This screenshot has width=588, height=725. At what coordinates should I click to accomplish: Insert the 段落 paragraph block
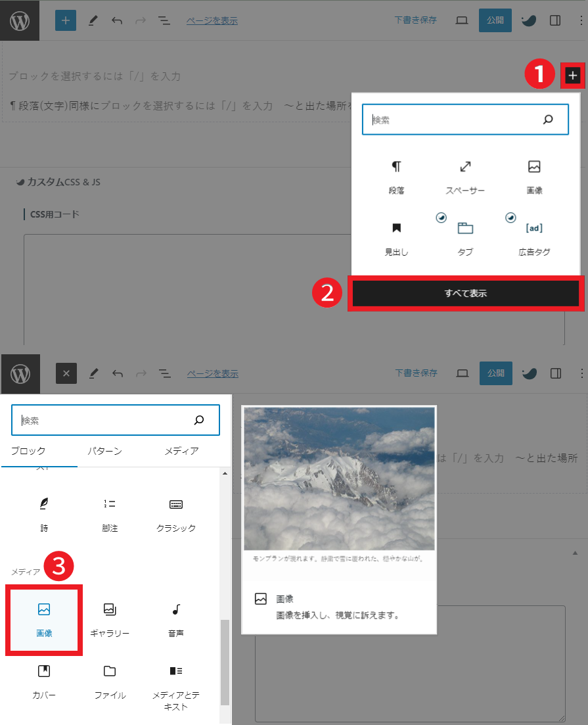click(x=396, y=177)
